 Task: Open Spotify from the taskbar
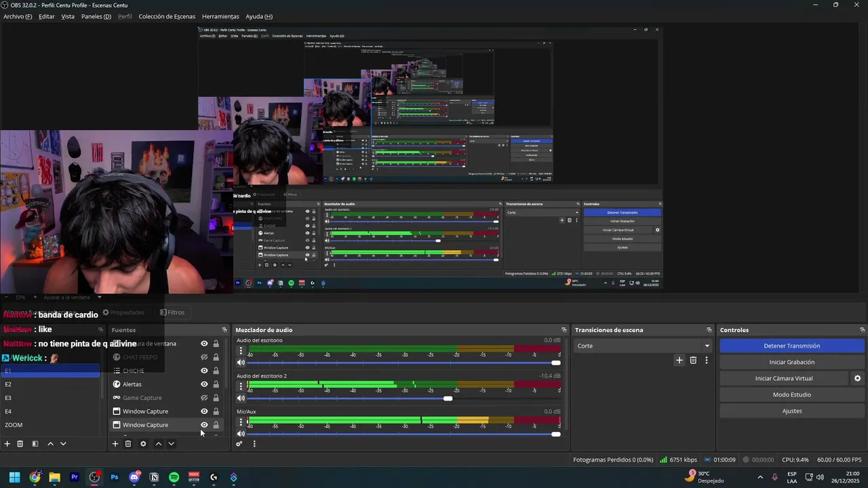[x=174, y=477]
